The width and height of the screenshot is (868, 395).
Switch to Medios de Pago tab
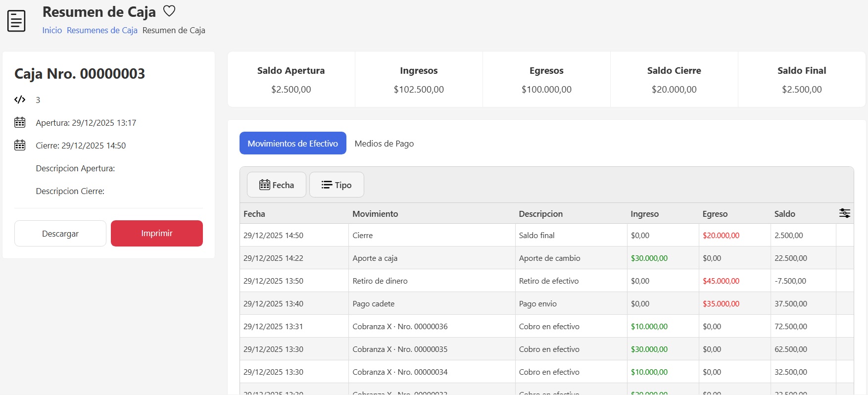click(384, 144)
